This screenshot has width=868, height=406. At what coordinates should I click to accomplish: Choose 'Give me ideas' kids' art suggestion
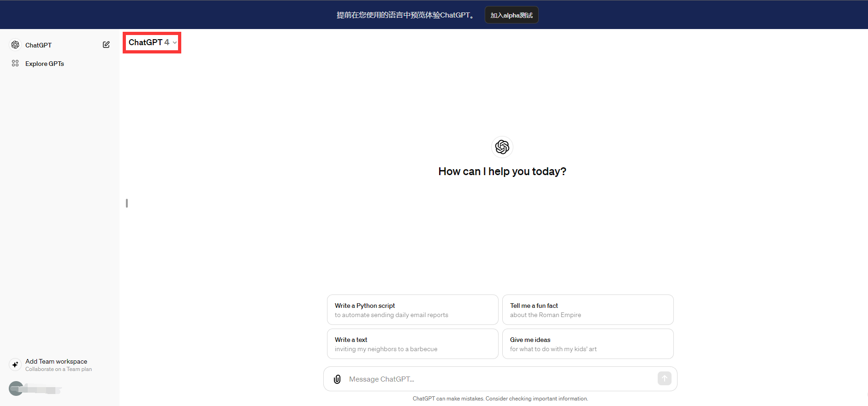pos(588,344)
